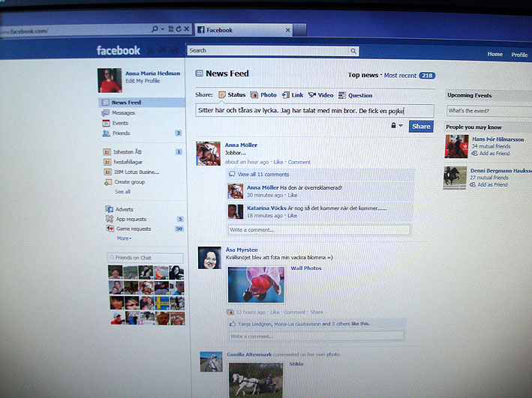Viewport: 532px width, 398px height.
Task: Click Åsa Myrsten's profile picture
Action: 209,258
